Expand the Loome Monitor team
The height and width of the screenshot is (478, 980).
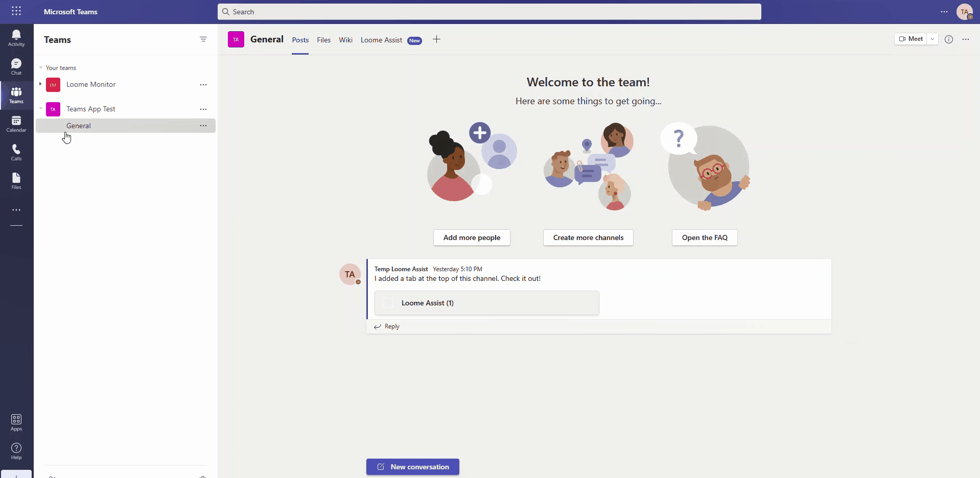[40, 84]
